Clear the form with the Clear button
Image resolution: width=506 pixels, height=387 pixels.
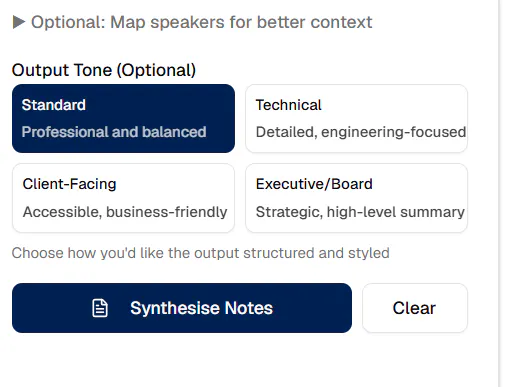tap(415, 308)
